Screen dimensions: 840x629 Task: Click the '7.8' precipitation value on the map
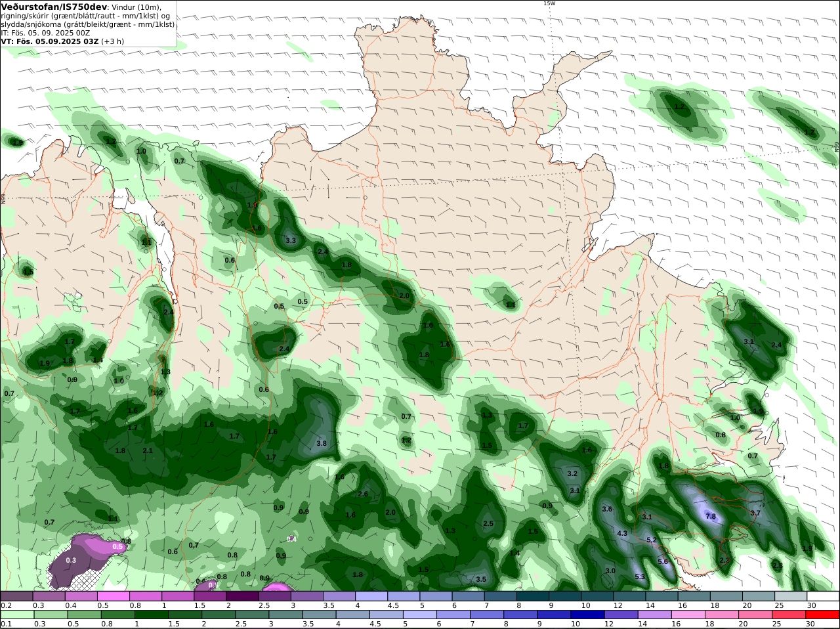711,517
